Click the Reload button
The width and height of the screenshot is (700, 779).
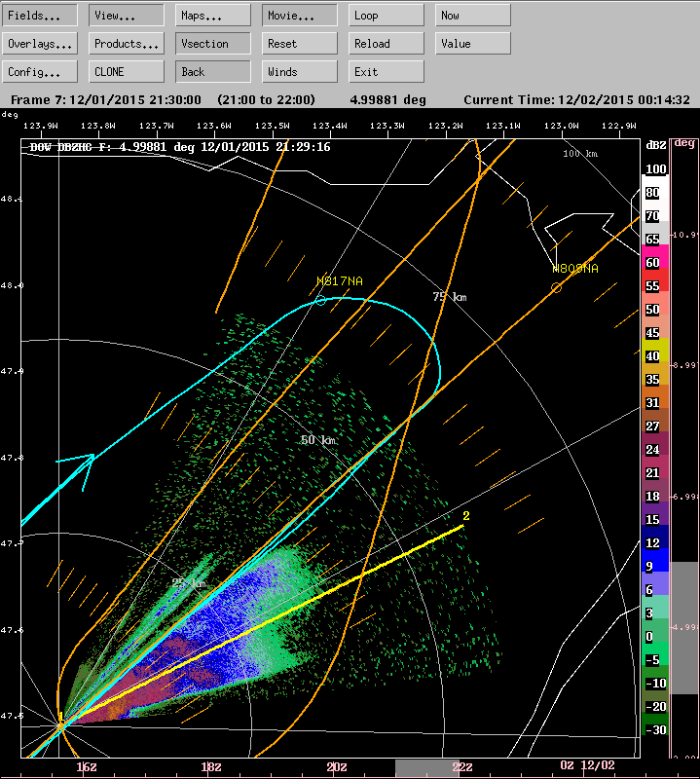(x=387, y=44)
